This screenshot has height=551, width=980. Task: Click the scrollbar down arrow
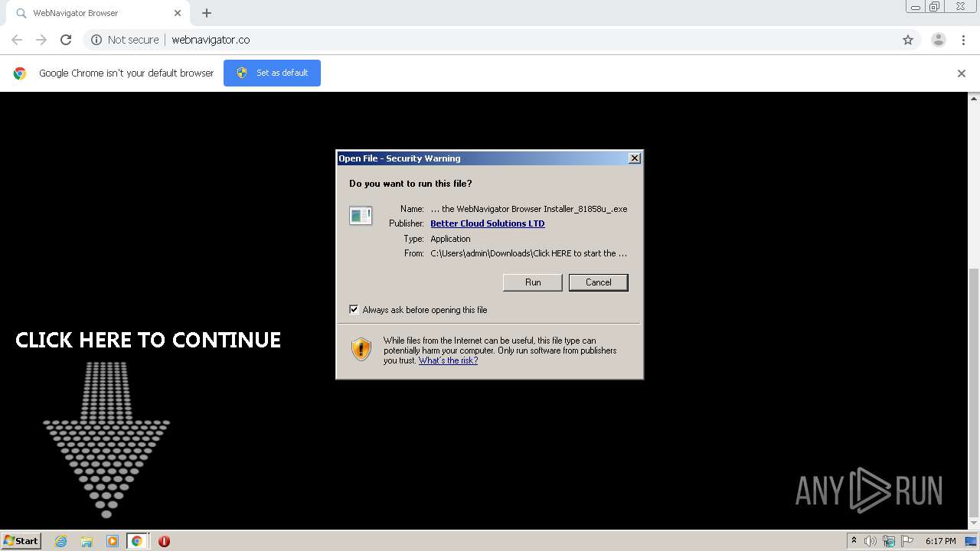click(x=974, y=523)
